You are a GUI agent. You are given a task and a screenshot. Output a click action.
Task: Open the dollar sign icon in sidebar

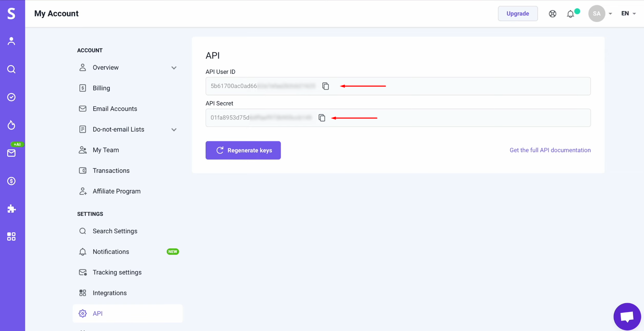click(11, 181)
